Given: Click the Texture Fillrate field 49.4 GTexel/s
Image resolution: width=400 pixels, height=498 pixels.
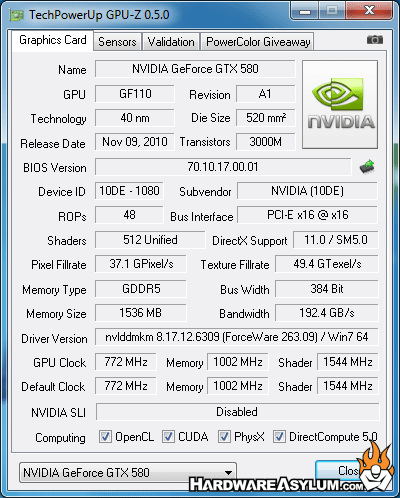Looking at the screenshot, I should 327,264.
